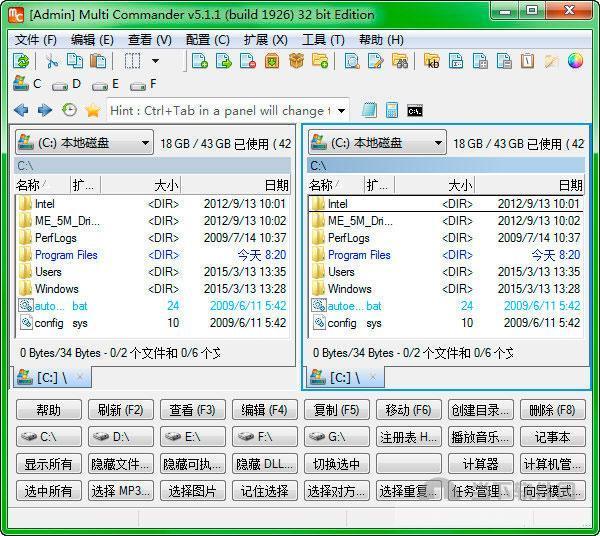The height and width of the screenshot is (536, 600).
Task: Click file with green arrow icon
Action: 223,61
